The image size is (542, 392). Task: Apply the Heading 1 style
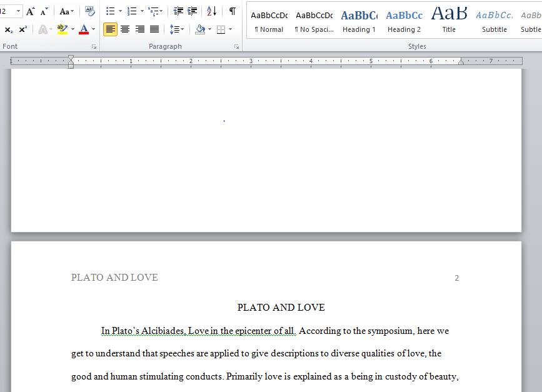tap(359, 21)
